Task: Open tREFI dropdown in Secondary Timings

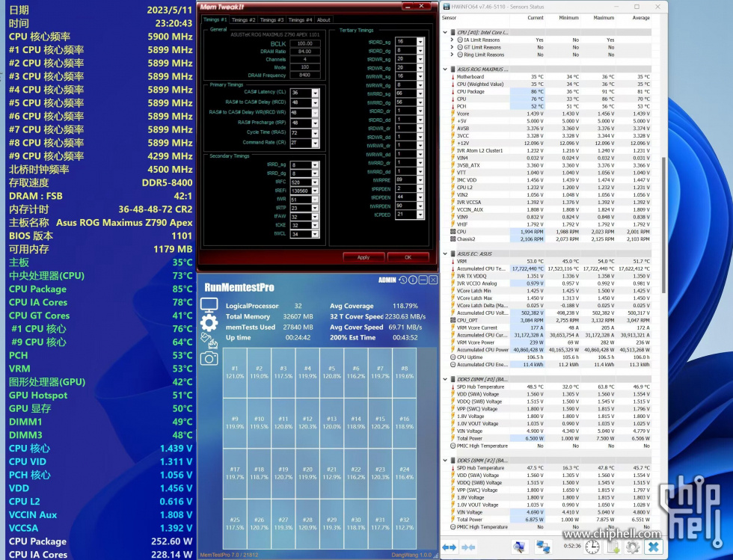Action: (x=315, y=191)
